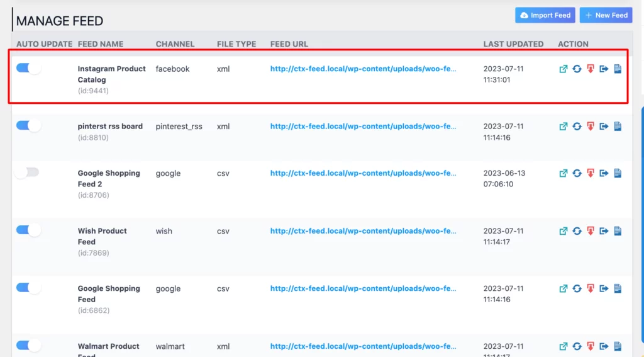This screenshot has height=357, width=644.
Task: View the Google Shopping Feed 2 file
Action: [563, 173]
